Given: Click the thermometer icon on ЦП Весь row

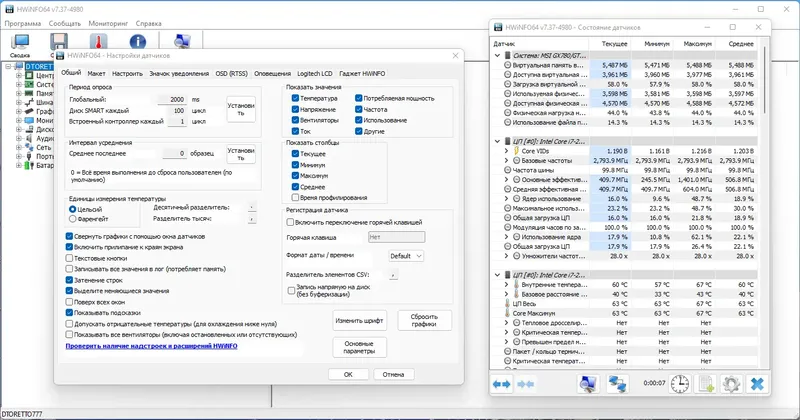Looking at the screenshot, I should coord(507,304).
